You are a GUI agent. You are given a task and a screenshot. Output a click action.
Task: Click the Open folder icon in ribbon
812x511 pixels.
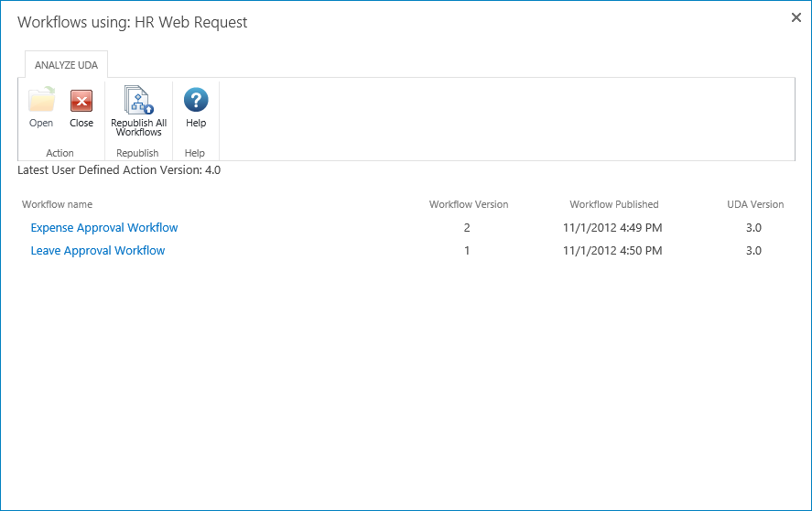pyautogui.click(x=41, y=101)
